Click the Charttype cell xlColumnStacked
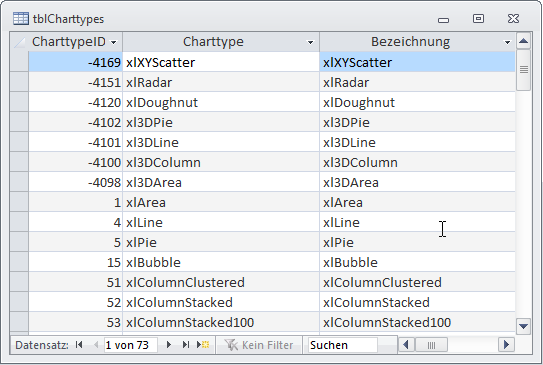Screen dimensions: 543x365 pyautogui.click(x=221, y=302)
